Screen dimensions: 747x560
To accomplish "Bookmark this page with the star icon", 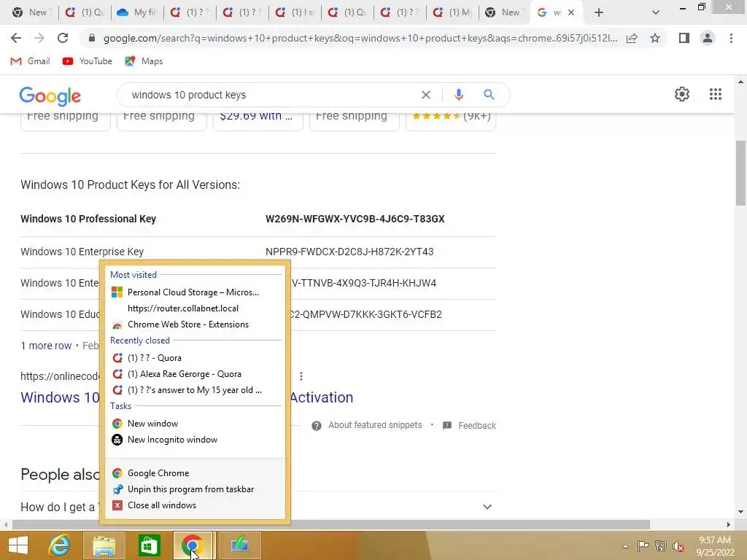I will click(x=655, y=38).
